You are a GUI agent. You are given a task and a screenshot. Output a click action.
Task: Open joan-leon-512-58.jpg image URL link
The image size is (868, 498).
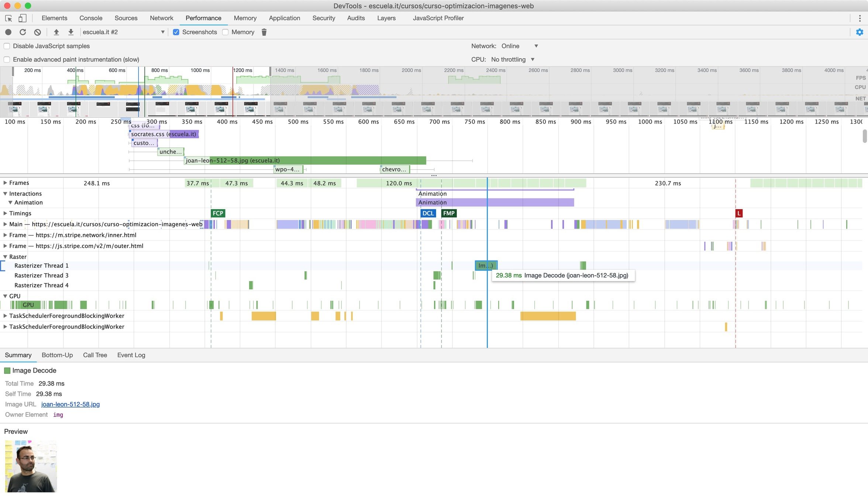[70, 404]
